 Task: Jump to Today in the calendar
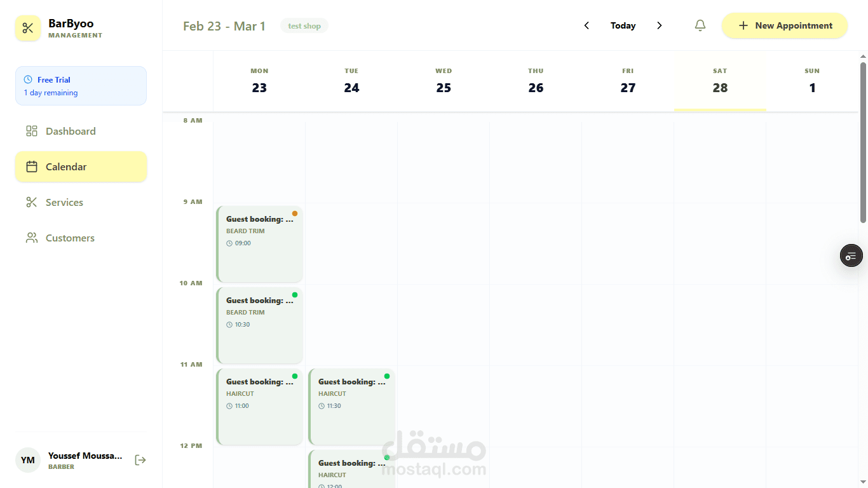[623, 25]
